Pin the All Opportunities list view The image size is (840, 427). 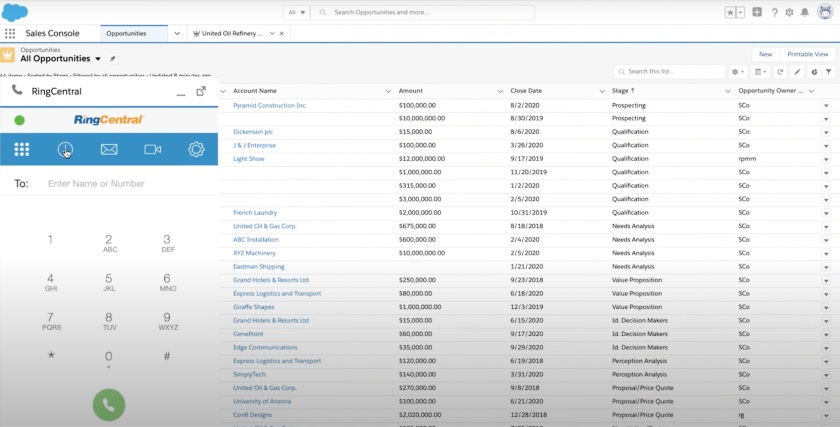tap(112, 59)
